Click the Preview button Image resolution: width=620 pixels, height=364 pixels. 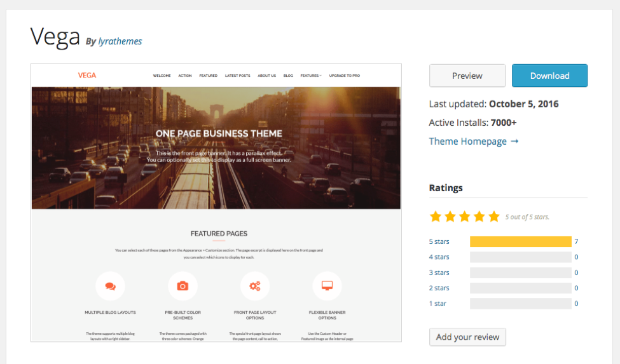point(467,76)
